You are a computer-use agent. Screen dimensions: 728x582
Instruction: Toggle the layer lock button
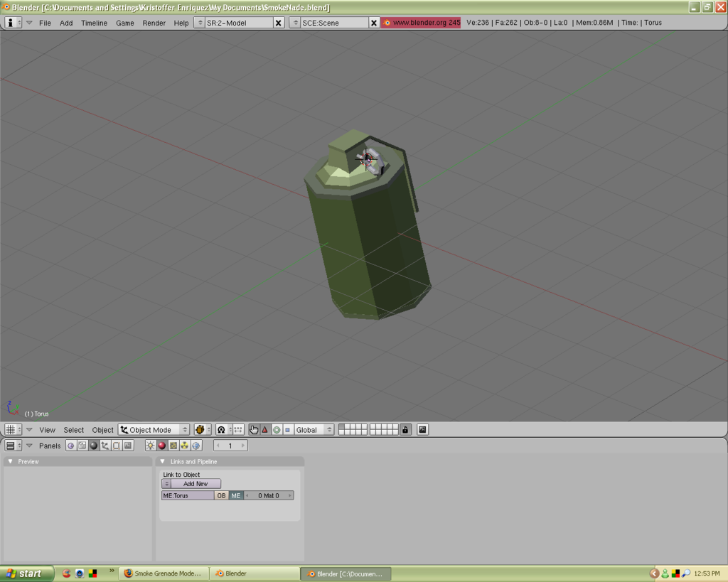(x=405, y=430)
